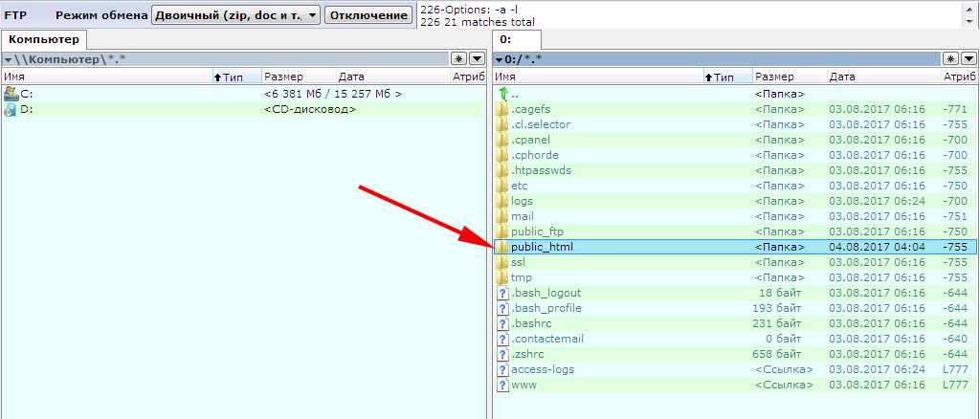The height and width of the screenshot is (419, 980).
Task: Click the D: CD drive icon
Action: (11, 109)
